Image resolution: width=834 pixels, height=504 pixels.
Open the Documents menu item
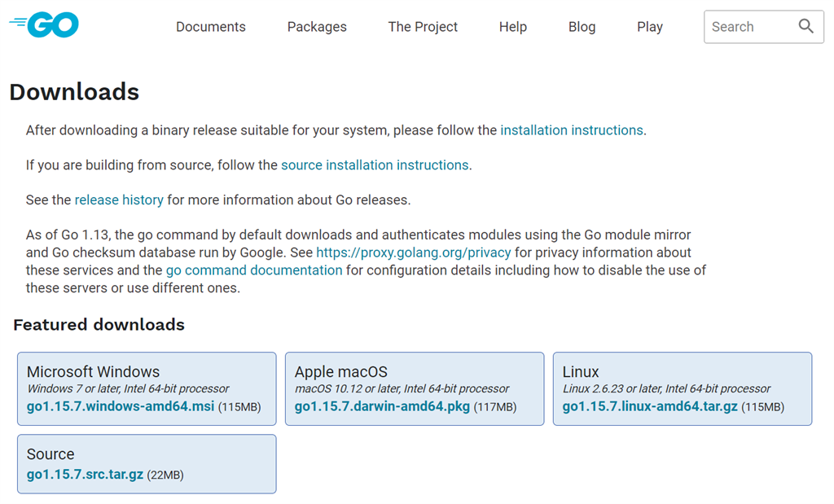click(211, 27)
